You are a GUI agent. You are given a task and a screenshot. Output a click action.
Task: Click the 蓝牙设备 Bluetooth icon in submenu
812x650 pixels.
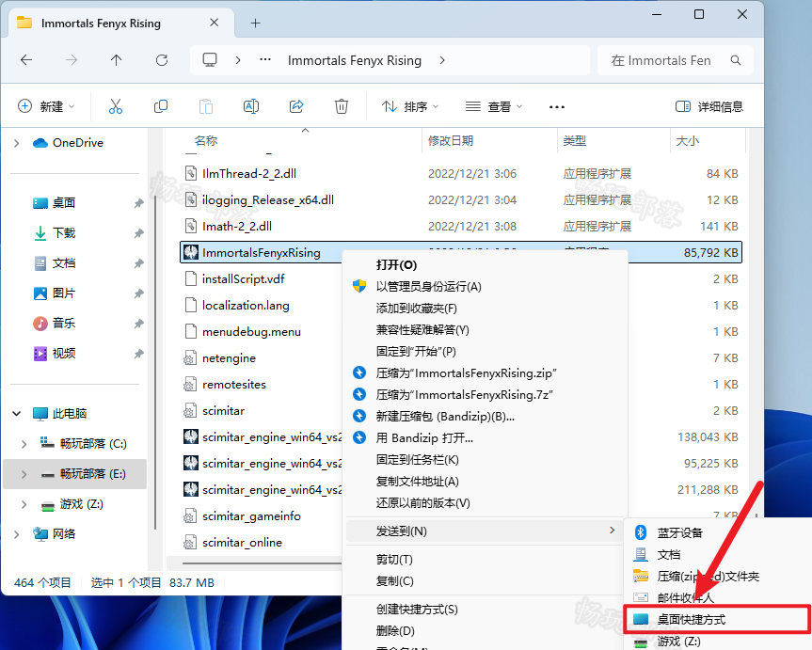click(641, 532)
